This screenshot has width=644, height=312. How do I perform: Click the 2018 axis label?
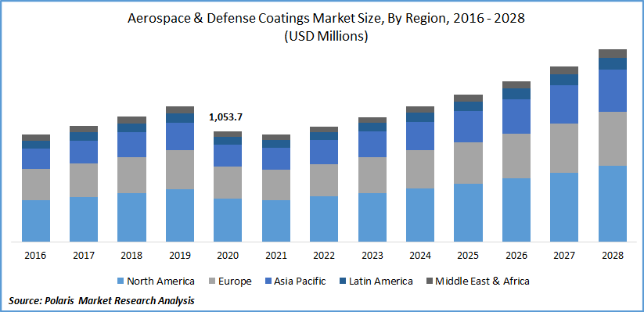pos(131,256)
